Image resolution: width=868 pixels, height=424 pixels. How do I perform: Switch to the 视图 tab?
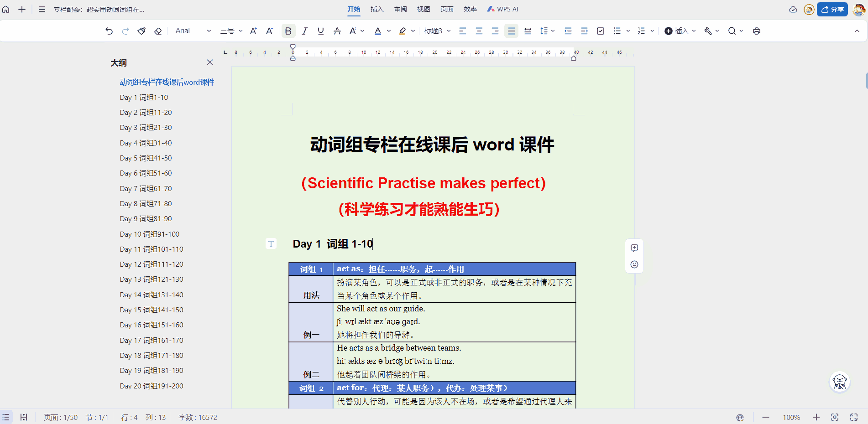point(424,9)
